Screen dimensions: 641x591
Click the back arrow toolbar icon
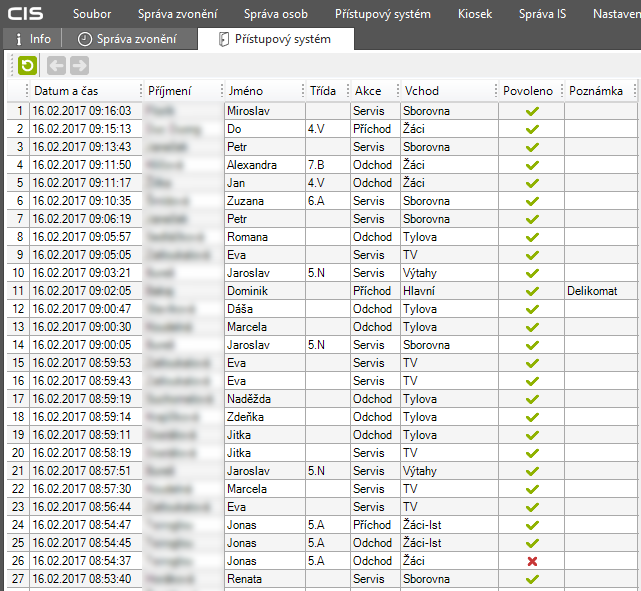click(x=56, y=66)
